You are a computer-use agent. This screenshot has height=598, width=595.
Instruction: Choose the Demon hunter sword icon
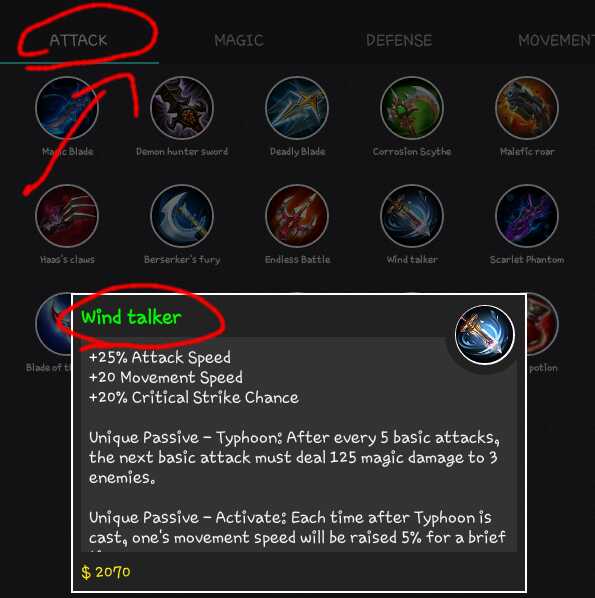pos(182,108)
